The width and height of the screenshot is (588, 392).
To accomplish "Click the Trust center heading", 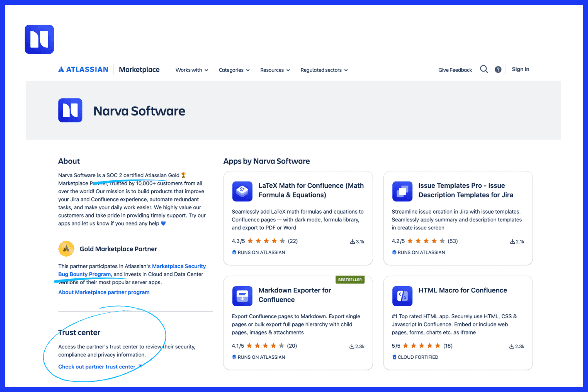I will click(79, 332).
